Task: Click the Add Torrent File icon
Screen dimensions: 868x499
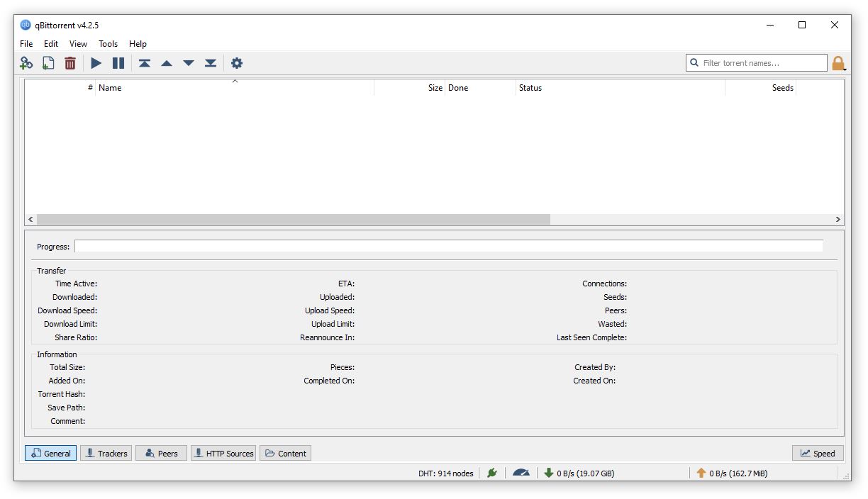Action: pyautogui.click(x=48, y=63)
